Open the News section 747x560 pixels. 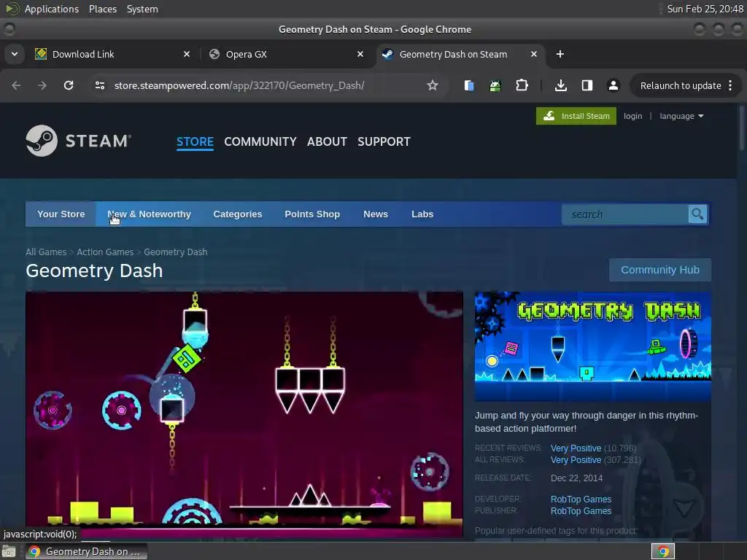(x=376, y=214)
